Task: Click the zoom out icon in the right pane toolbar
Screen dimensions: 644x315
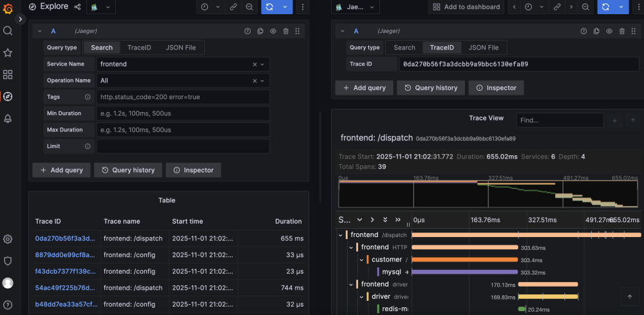Action: (x=585, y=6)
